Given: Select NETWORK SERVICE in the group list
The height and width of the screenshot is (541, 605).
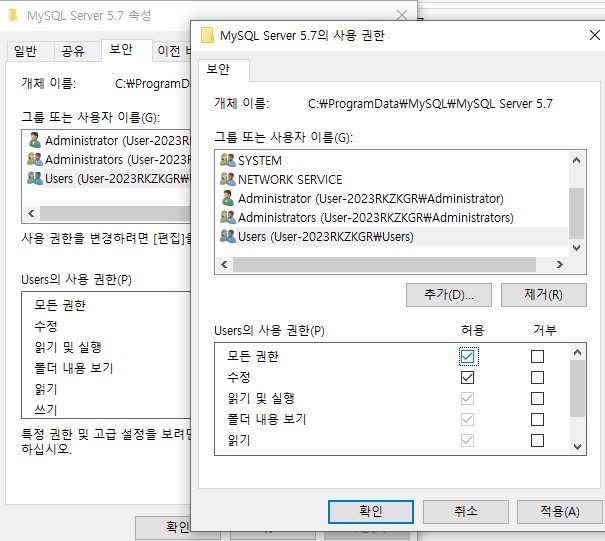Looking at the screenshot, I should (x=392, y=179).
